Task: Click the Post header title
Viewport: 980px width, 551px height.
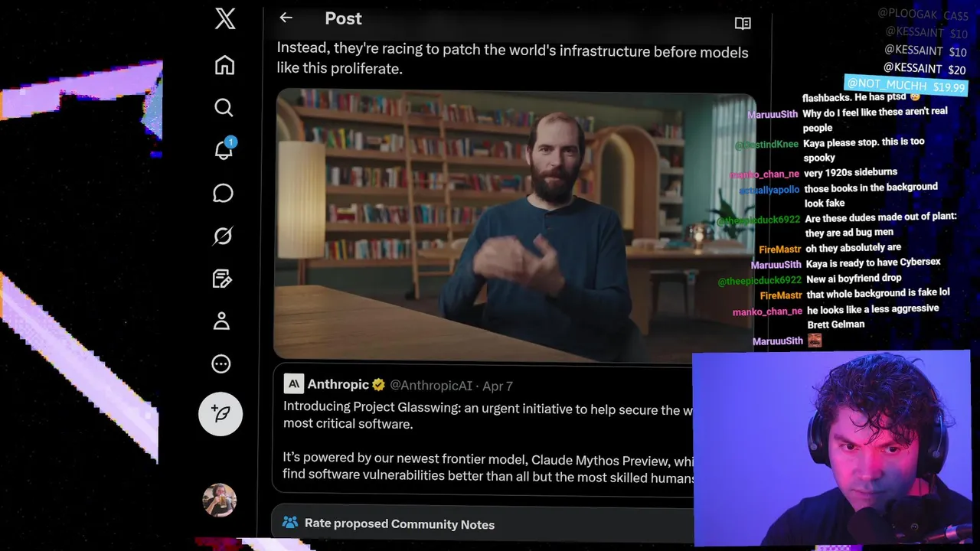Action: click(x=343, y=18)
